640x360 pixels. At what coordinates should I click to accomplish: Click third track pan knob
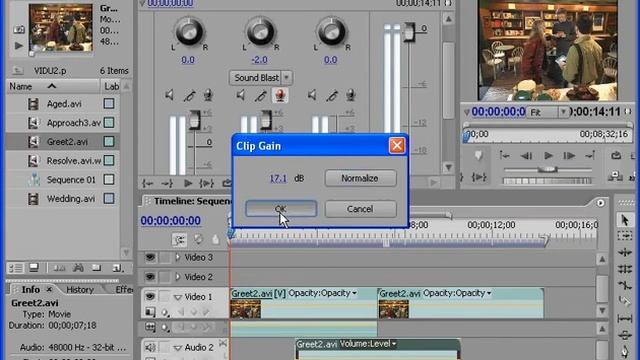click(x=331, y=31)
